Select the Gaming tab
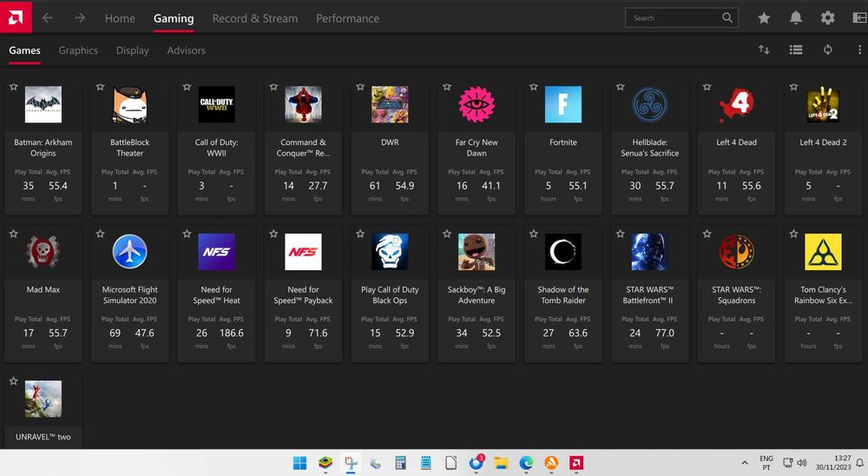Viewport: 868px width, 476px height. (x=174, y=18)
